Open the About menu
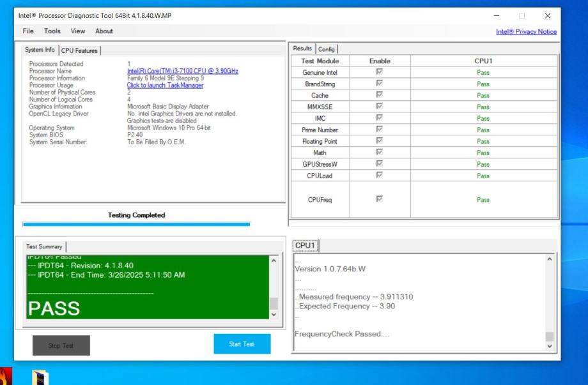 [x=104, y=31]
